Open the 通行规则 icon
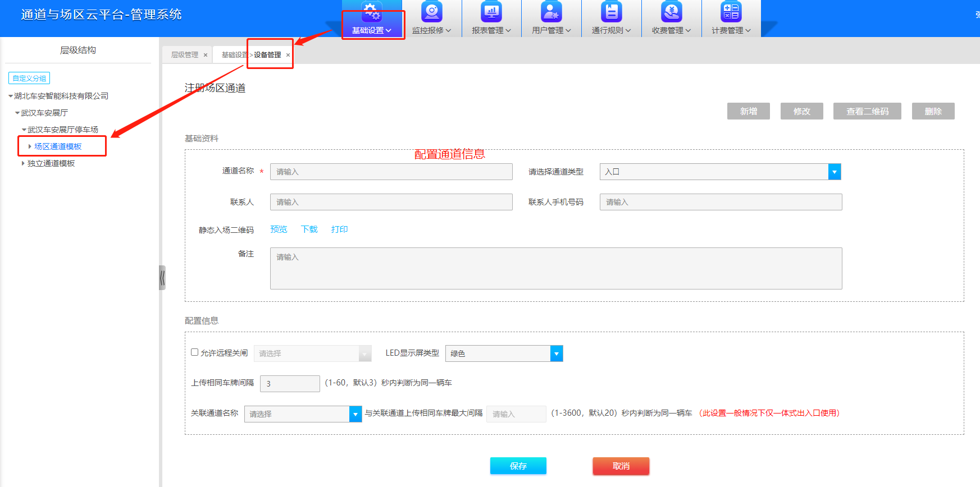 tap(611, 12)
